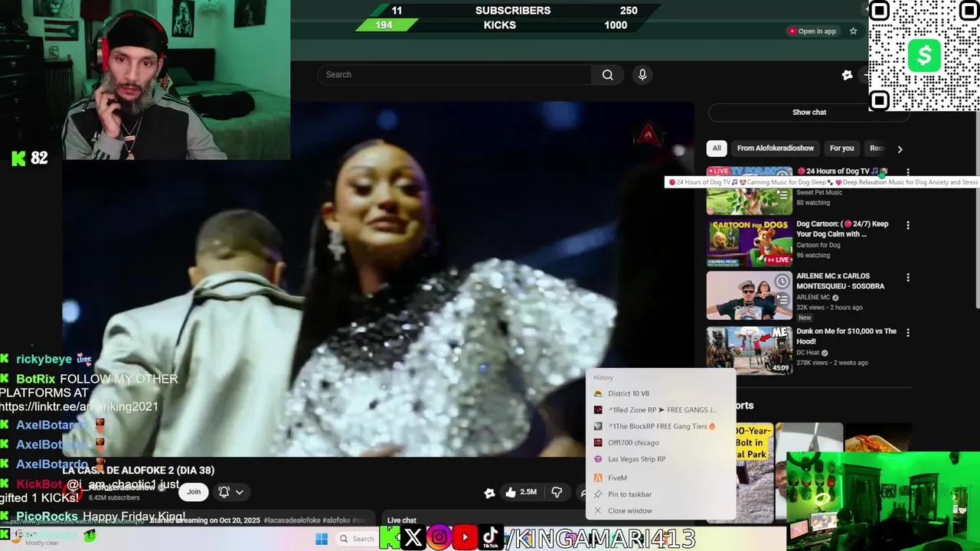
Task: Click the sparkle icon near top-right header
Action: point(847,74)
